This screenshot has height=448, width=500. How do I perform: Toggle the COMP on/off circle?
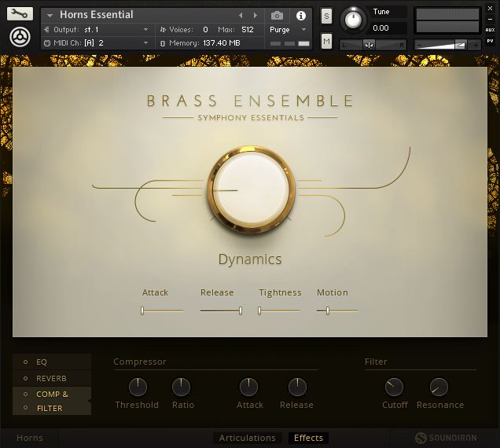point(25,394)
